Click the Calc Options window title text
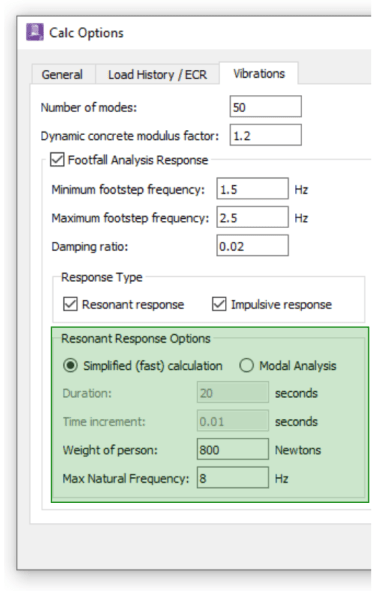This screenshot has height=591, width=374. point(86,33)
